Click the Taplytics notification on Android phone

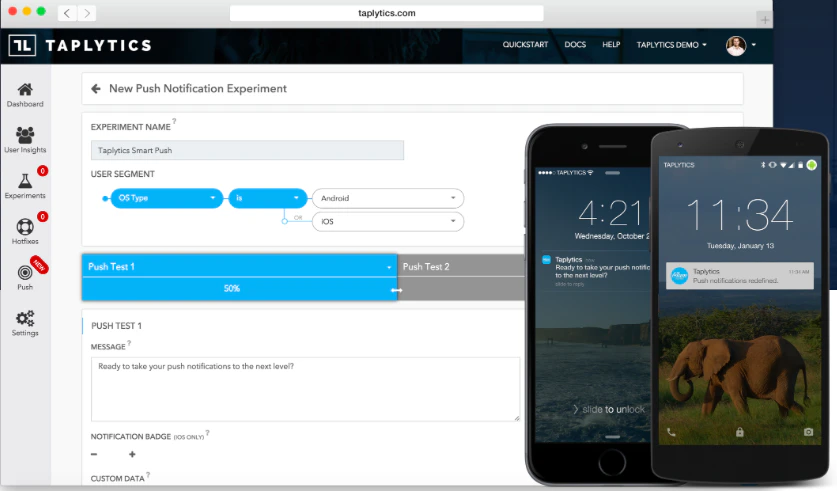[739, 275]
